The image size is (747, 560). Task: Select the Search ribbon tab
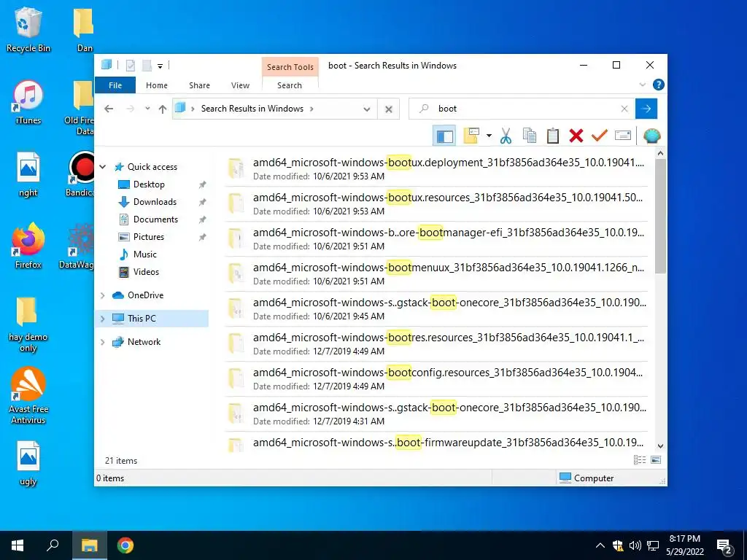coord(290,85)
